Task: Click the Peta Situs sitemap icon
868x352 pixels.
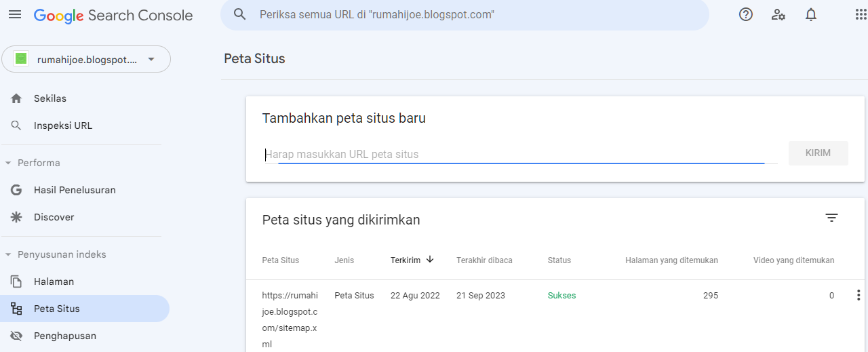Action: point(16,309)
